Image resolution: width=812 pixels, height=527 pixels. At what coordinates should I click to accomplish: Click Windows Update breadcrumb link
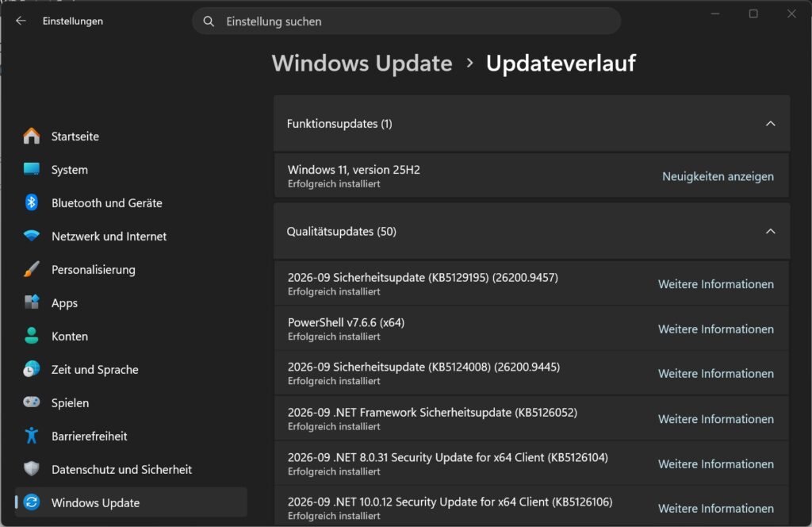click(x=362, y=63)
